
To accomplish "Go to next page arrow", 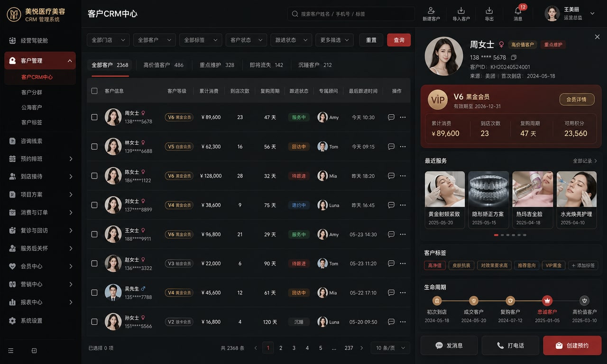I will (362, 348).
